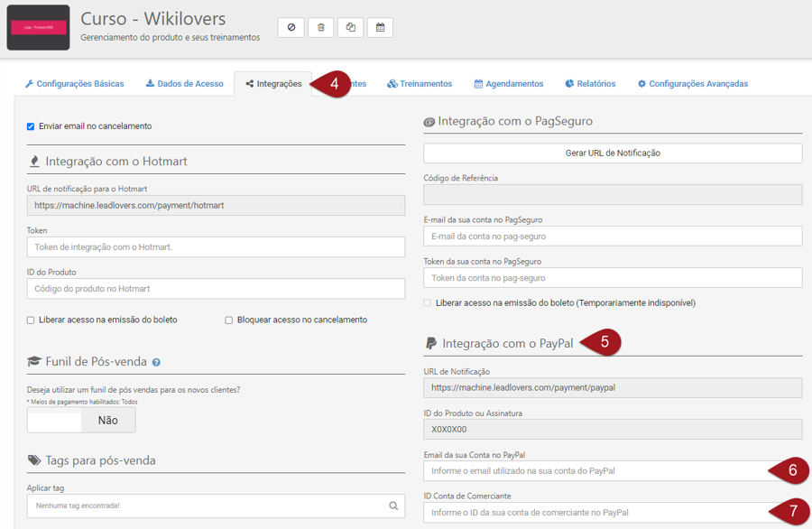Click the Hotmart Token input field
Image resolution: width=812 pixels, height=529 pixels.
click(x=216, y=246)
